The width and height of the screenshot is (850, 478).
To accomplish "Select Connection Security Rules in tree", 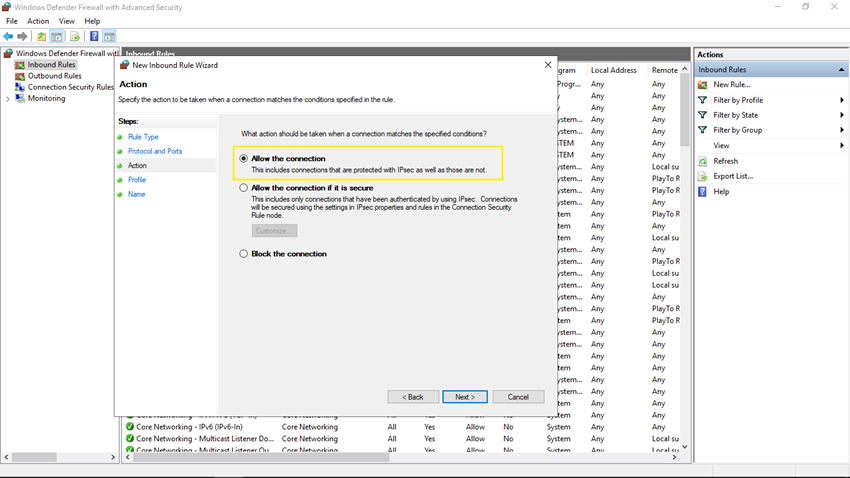I will click(x=70, y=87).
